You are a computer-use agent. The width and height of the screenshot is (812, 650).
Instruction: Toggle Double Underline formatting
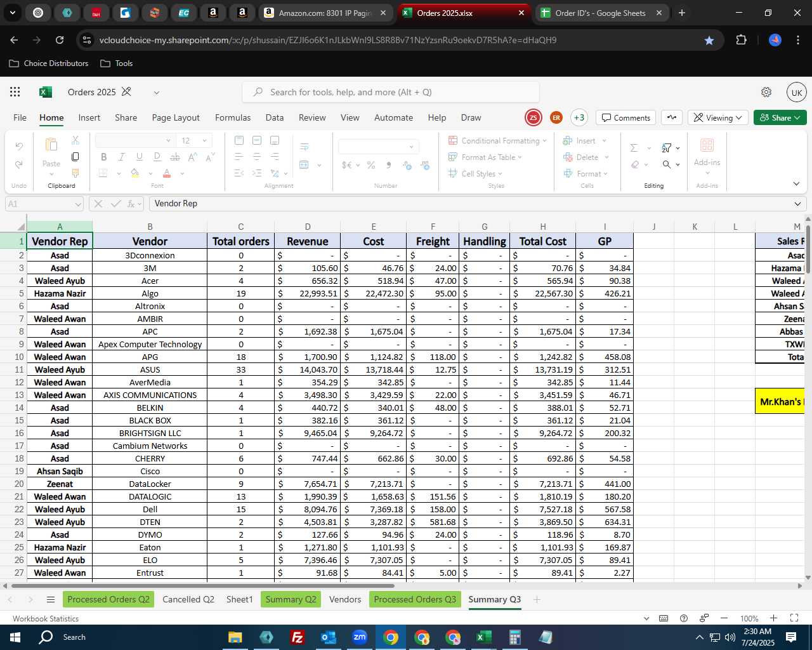[157, 157]
